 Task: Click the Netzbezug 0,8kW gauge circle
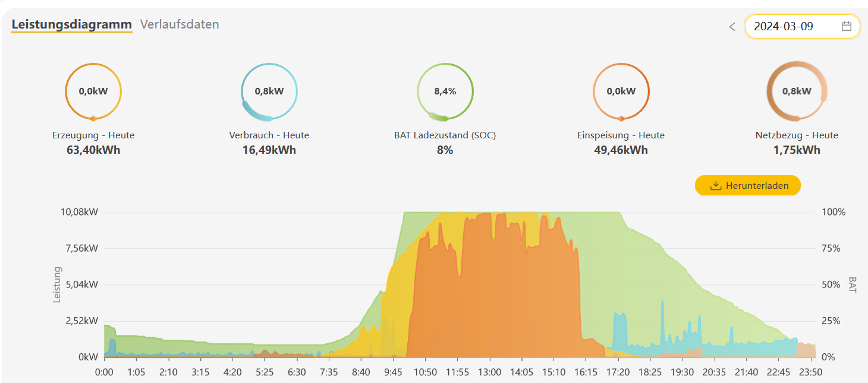[x=797, y=91]
